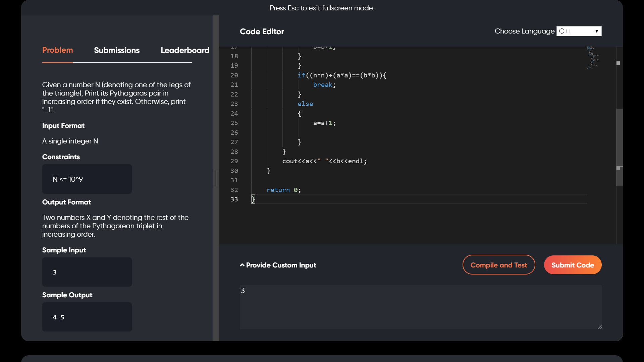This screenshot has width=644, height=362.
Task: Select the Problem tab
Action: [x=57, y=50]
